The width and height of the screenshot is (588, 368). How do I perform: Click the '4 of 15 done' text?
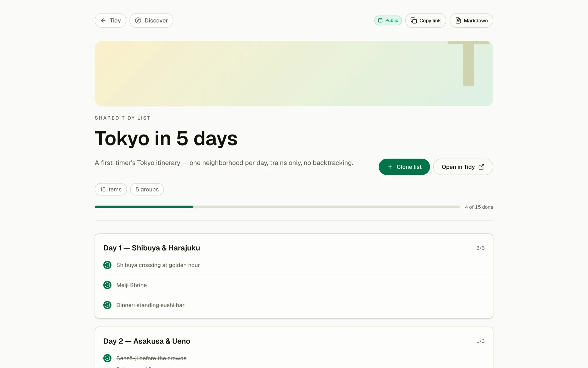click(x=479, y=207)
